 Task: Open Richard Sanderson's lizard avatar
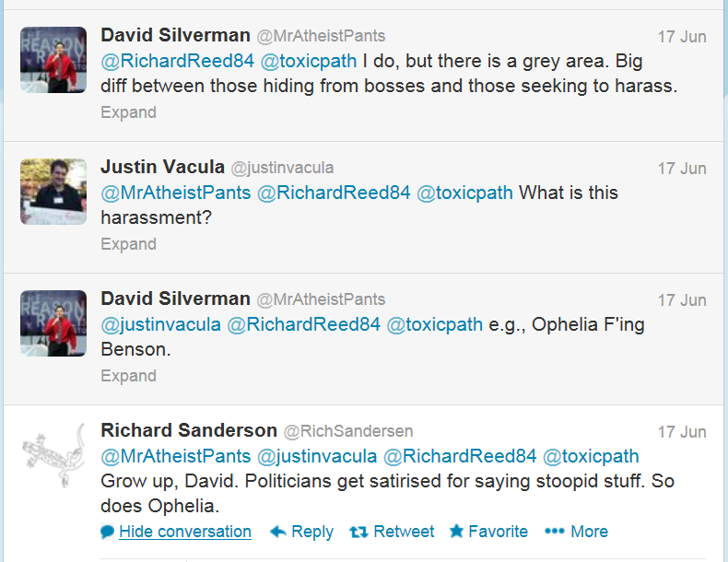click(x=53, y=455)
